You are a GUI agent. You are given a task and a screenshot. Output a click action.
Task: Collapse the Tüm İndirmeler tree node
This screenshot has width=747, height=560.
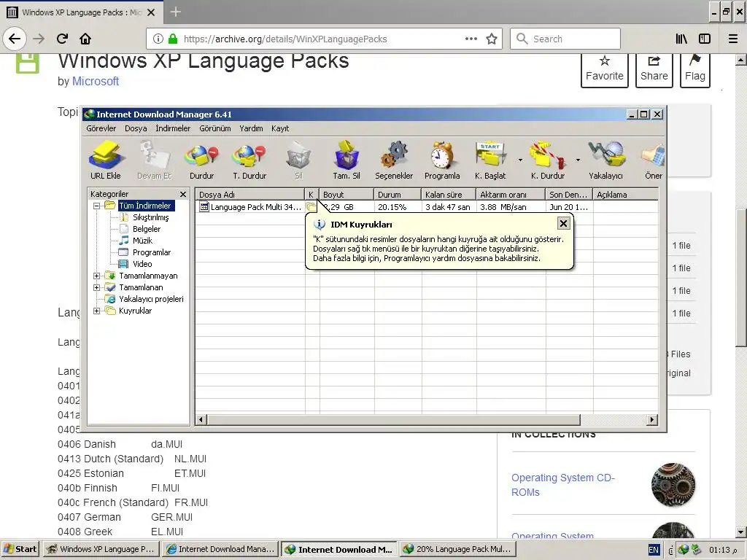tap(97, 206)
